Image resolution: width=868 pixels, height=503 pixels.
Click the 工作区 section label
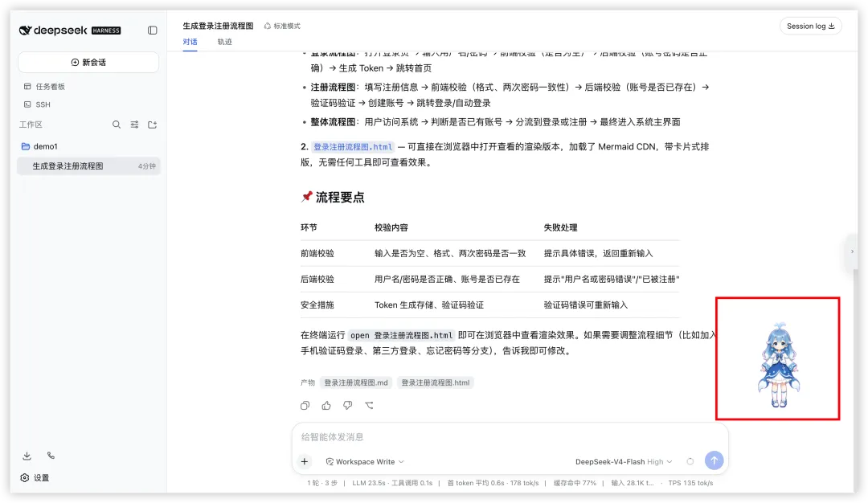coord(31,125)
